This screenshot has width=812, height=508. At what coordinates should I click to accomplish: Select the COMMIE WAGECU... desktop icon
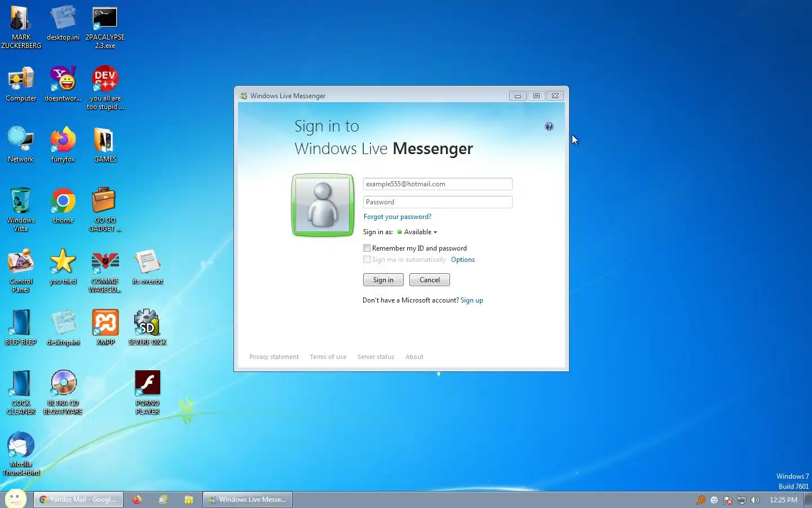pyautogui.click(x=105, y=271)
